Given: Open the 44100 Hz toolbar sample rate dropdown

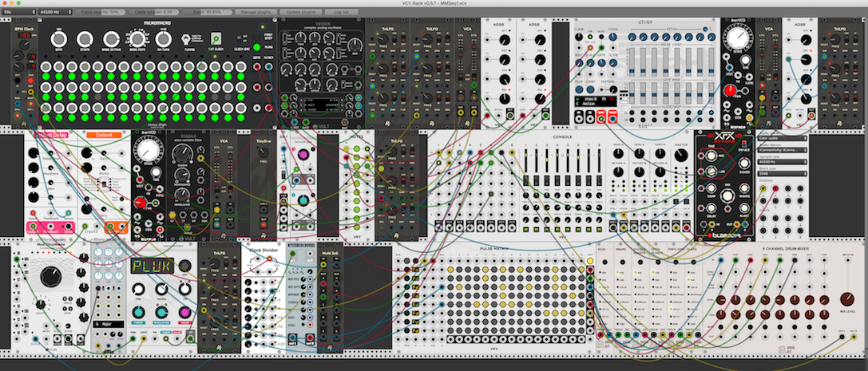Looking at the screenshot, I should point(55,12).
